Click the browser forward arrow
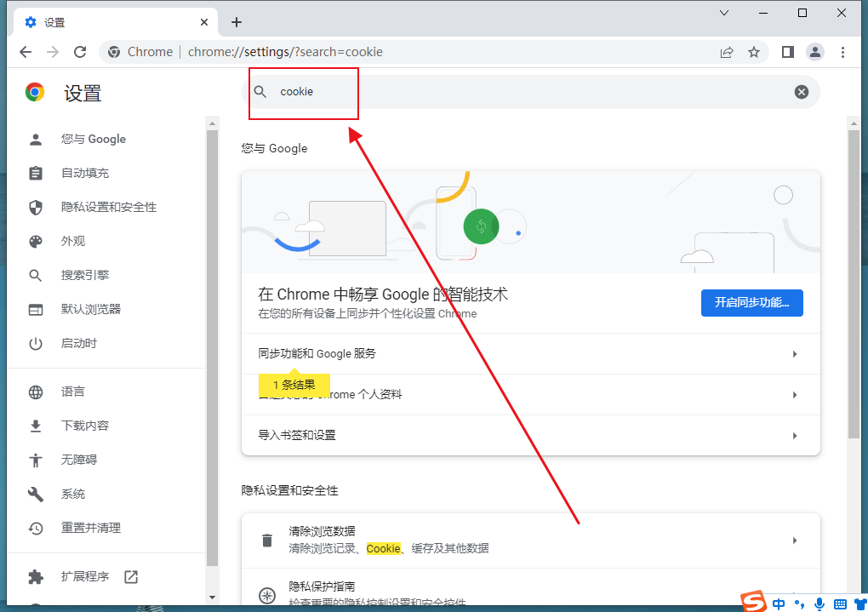 coord(53,52)
